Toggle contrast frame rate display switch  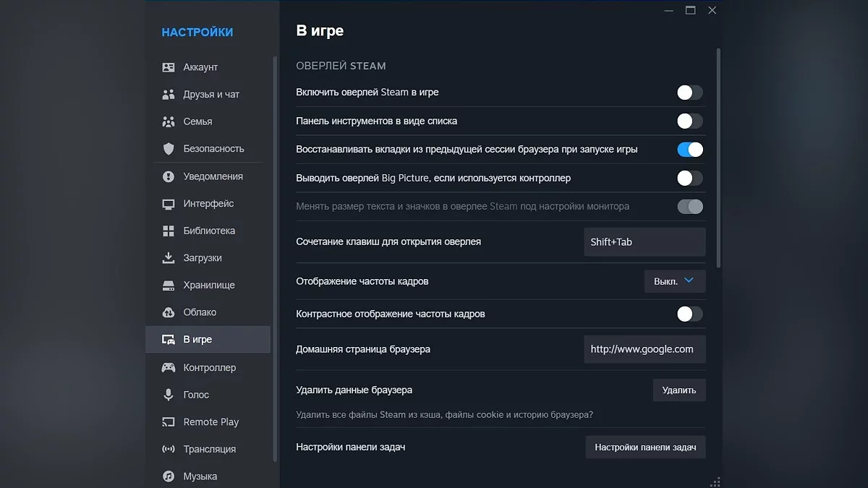click(x=689, y=314)
